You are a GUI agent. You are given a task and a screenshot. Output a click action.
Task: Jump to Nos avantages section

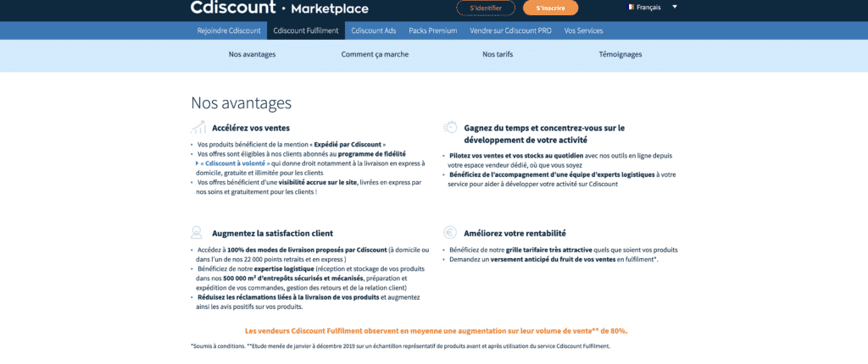click(x=252, y=54)
